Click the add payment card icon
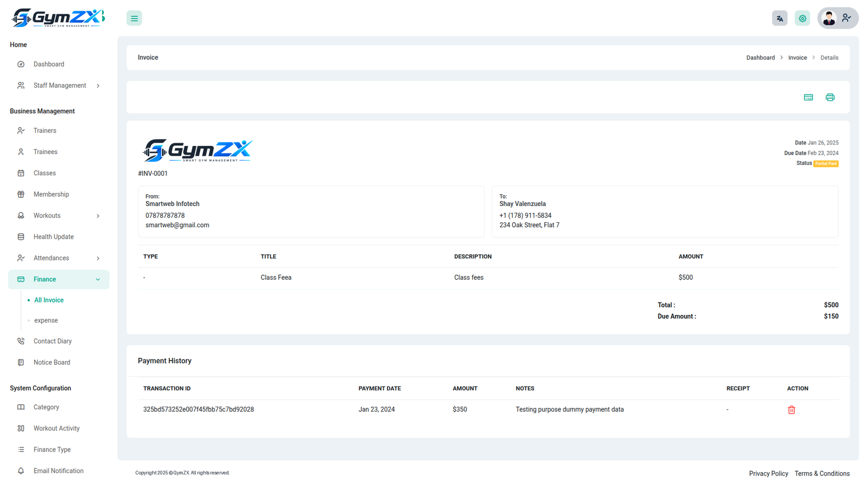Screen dimensions: 868x488 808,98
